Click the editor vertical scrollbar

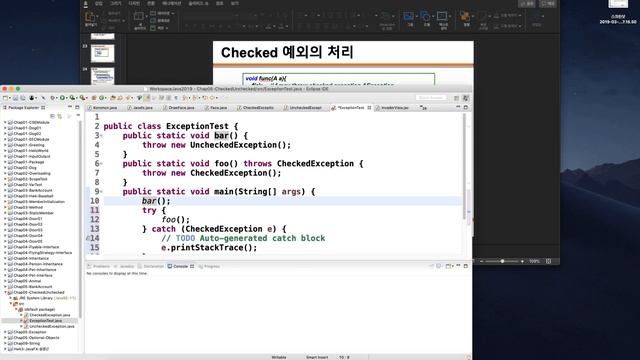[x=464, y=167]
